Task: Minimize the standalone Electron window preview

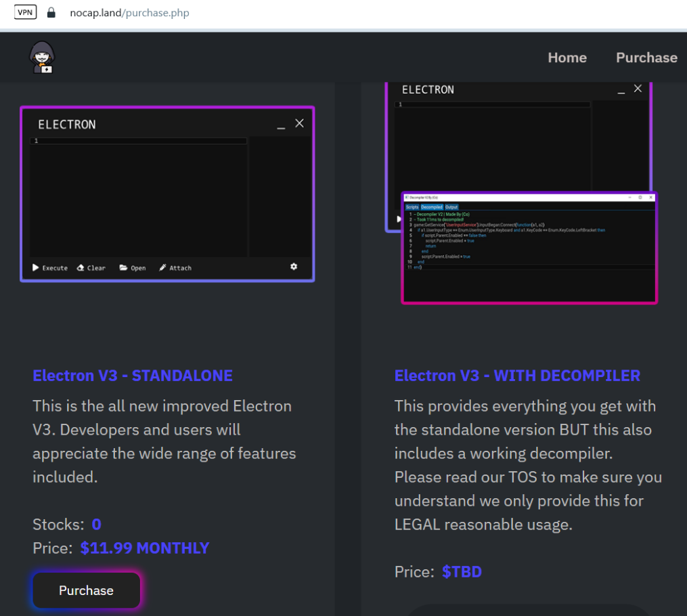Action: (x=281, y=125)
